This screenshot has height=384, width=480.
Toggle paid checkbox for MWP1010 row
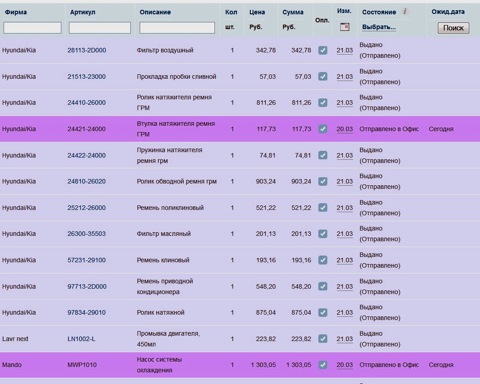coord(322,365)
